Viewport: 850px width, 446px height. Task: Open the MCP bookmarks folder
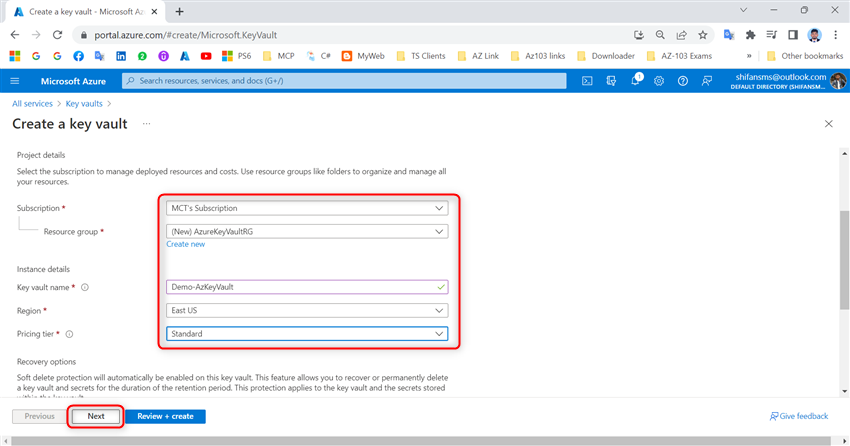pos(279,56)
